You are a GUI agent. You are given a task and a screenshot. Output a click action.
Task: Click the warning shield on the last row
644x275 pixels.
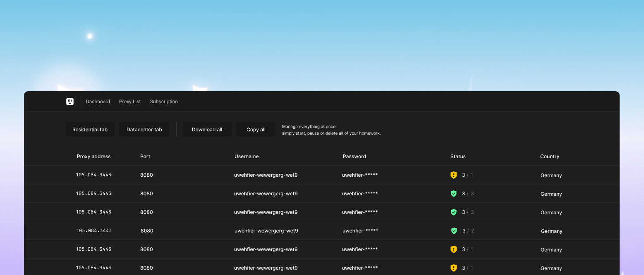point(454,268)
